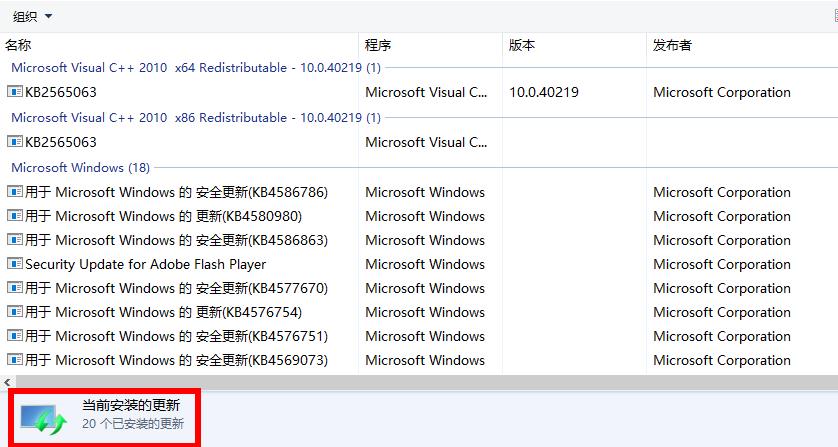This screenshot has width=838, height=447.
Task: Collapse the Microsoft Windows (18) group
Action: (x=80, y=167)
